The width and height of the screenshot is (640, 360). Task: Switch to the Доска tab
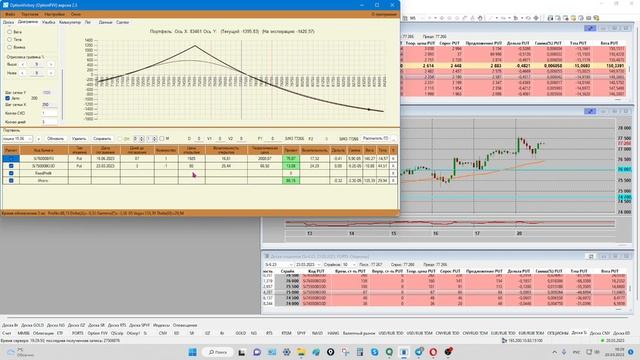click(x=8, y=22)
